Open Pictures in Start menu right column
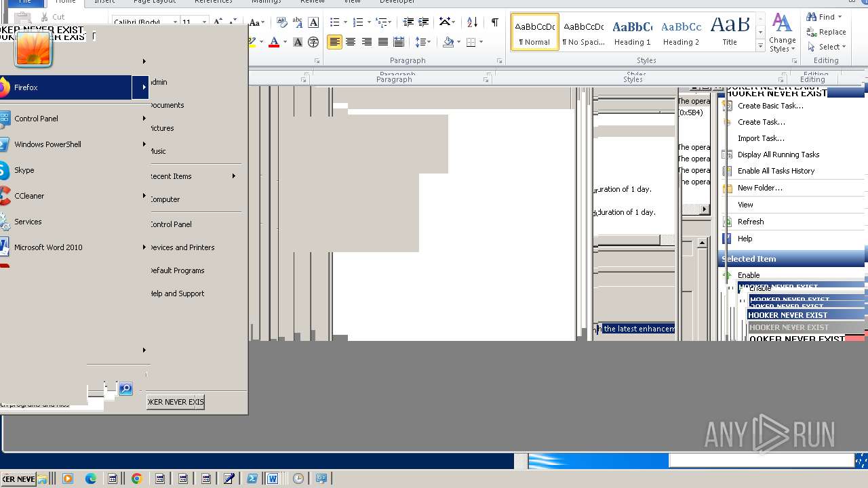This screenshot has height=488, width=868. click(x=162, y=128)
